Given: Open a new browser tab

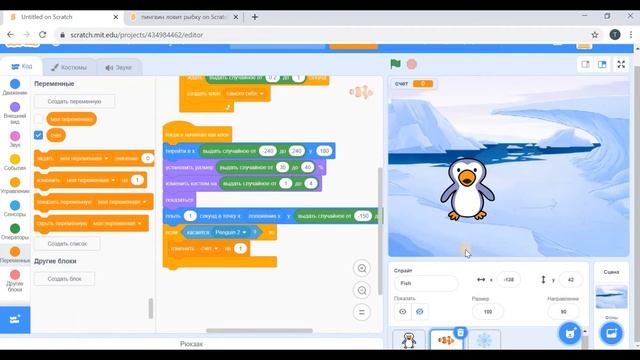Looking at the screenshot, I should point(255,17).
